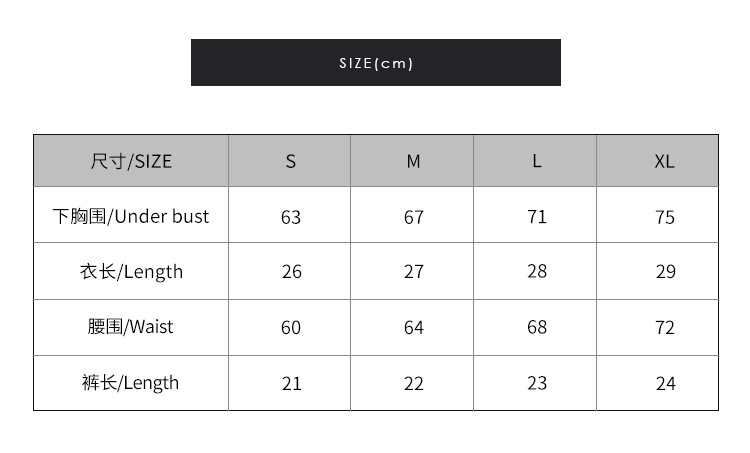Click the XL under bust value 75
The height and width of the screenshot is (453, 750).
point(665,217)
